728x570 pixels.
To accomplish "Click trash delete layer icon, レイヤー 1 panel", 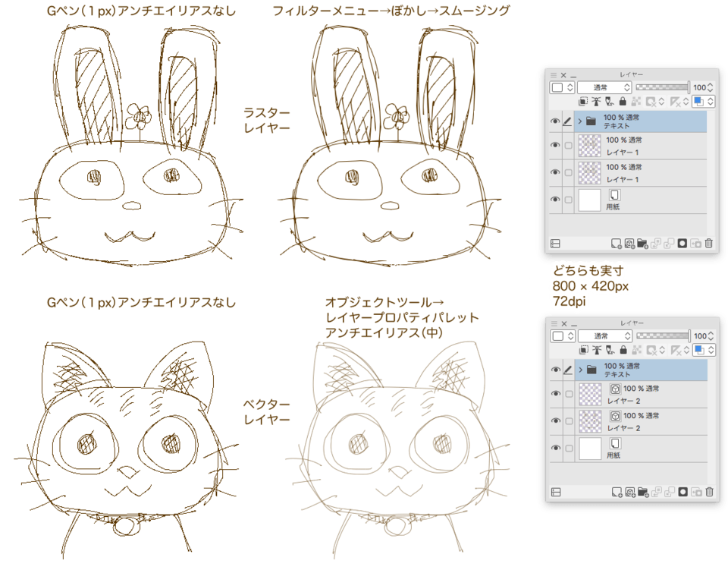I will pos(709,244).
